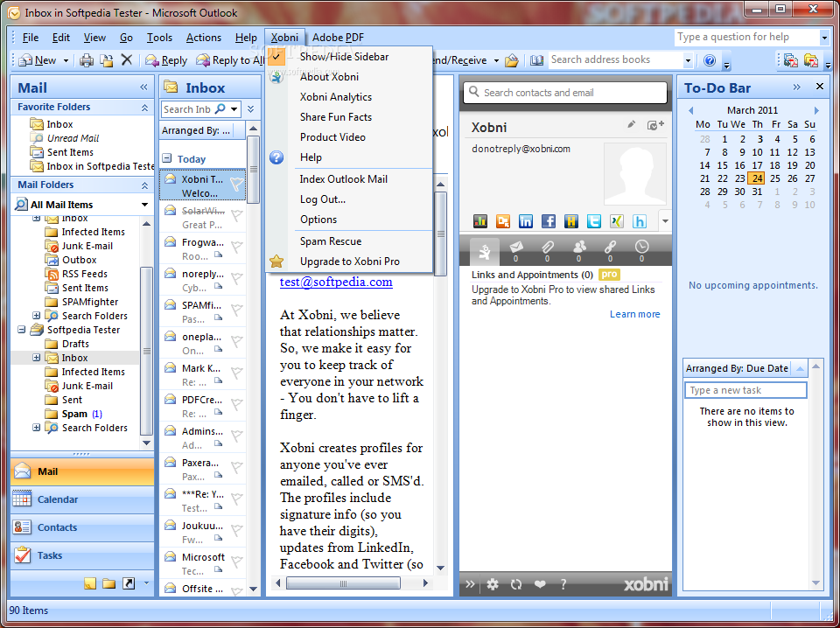Click the Xobni footer question mark icon
Image resolution: width=840 pixels, height=628 pixels.
pyautogui.click(x=563, y=584)
